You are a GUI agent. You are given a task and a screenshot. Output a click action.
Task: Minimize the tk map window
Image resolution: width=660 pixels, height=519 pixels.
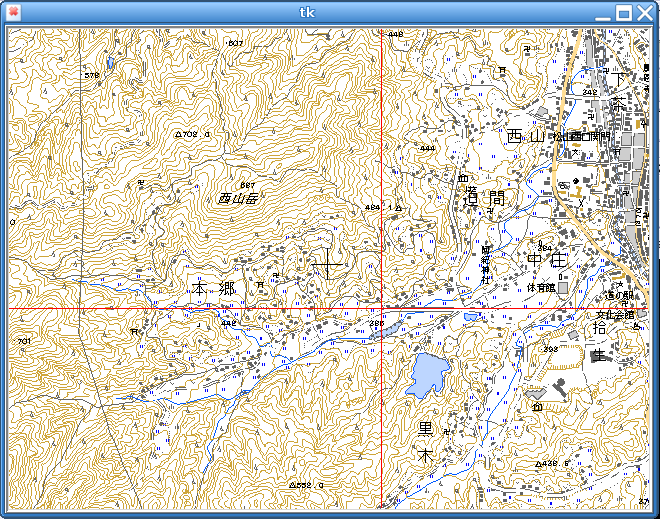coord(603,13)
